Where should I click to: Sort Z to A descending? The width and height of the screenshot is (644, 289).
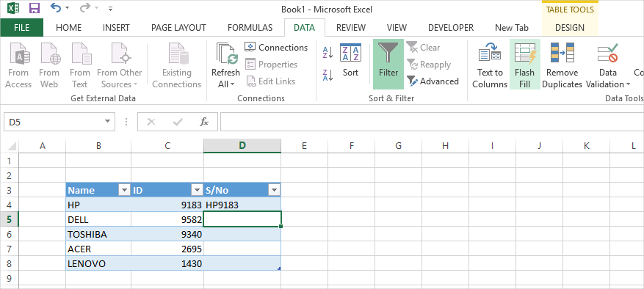[x=328, y=75]
